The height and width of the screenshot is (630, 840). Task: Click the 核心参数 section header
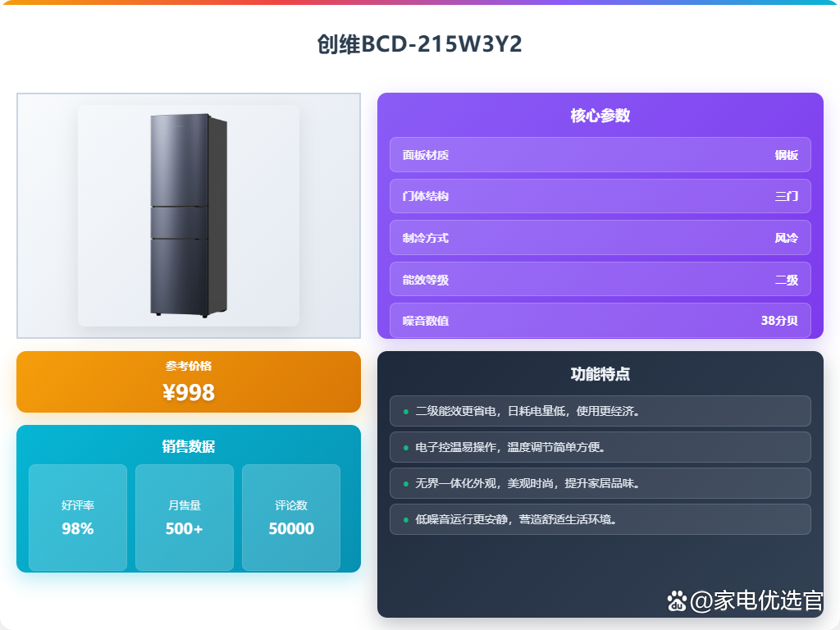[x=600, y=115]
